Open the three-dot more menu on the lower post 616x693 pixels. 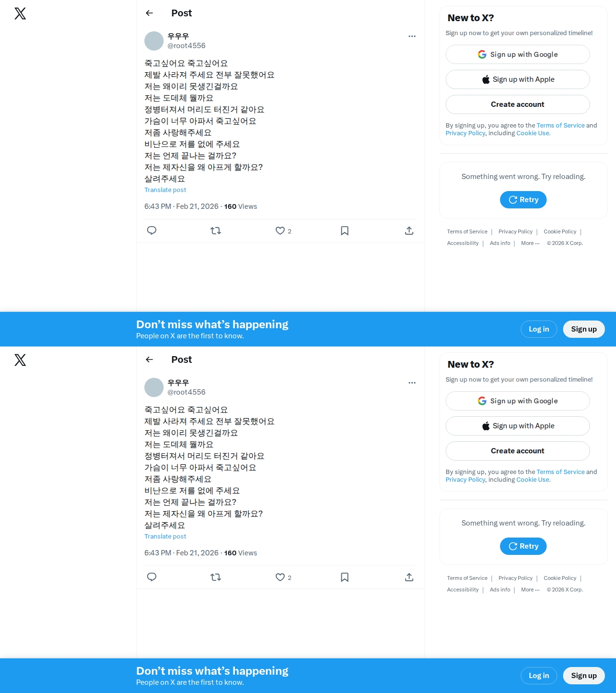pos(412,383)
